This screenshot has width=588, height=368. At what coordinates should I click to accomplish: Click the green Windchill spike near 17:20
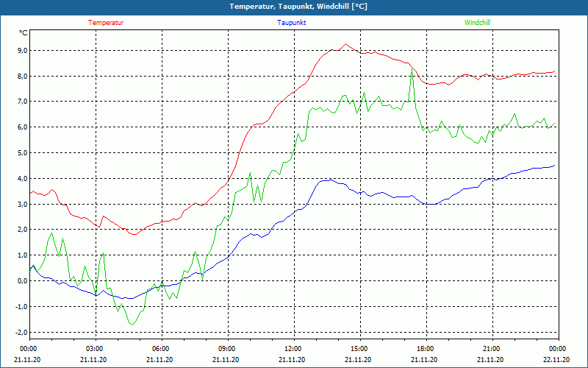pyautogui.click(x=412, y=70)
